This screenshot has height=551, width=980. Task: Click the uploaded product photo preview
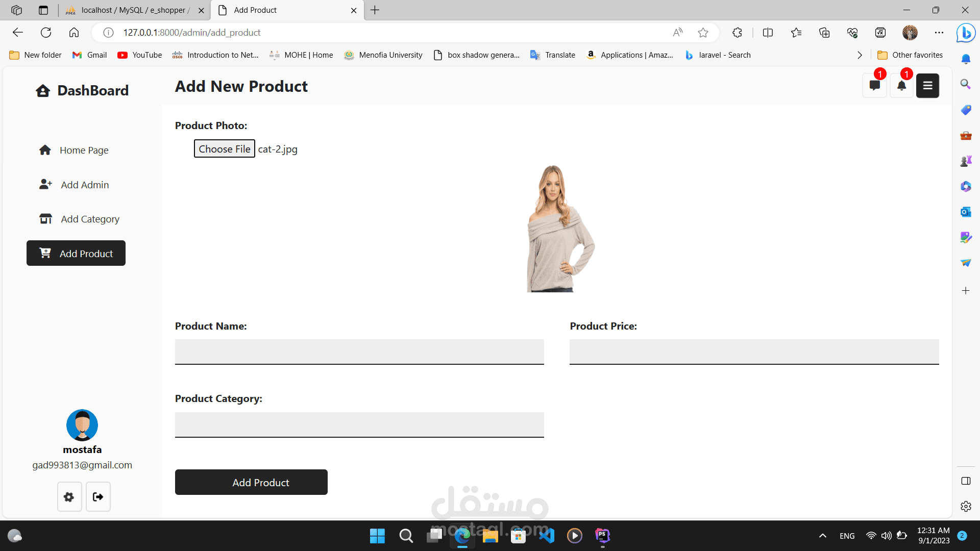point(560,228)
